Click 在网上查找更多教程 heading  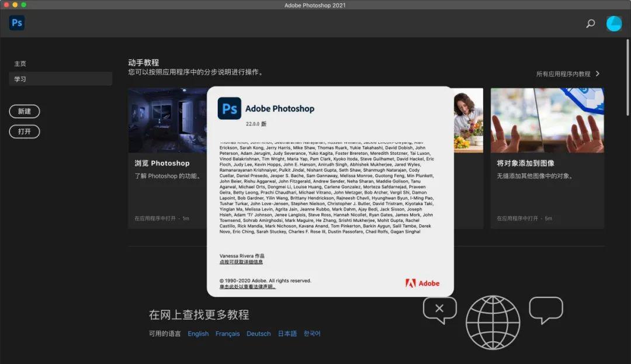point(199,314)
